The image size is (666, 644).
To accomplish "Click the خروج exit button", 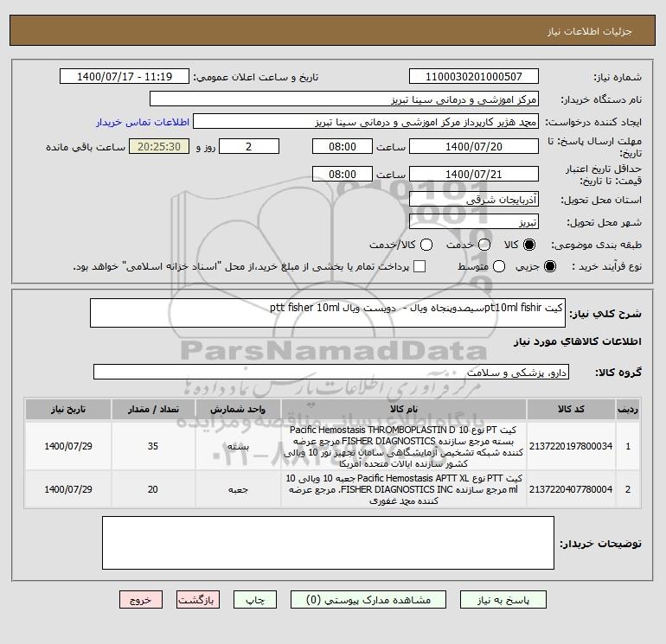I will point(141,600).
